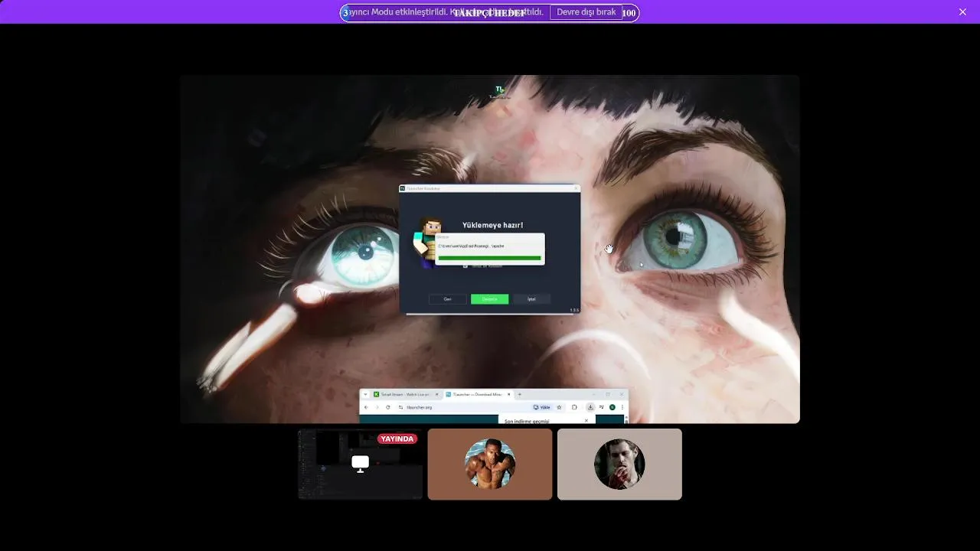Click the YAYINDA live badge

click(x=397, y=439)
